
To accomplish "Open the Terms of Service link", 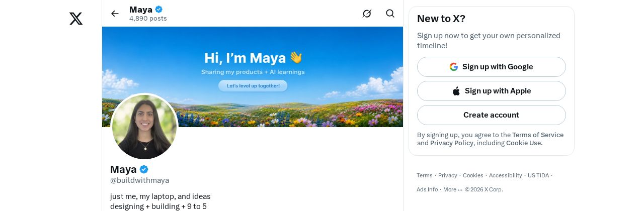I will coord(538,135).
